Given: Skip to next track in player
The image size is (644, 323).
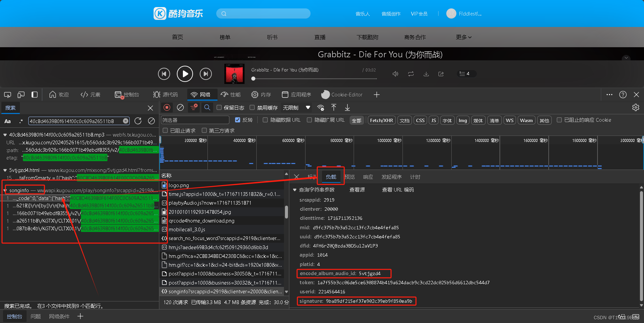Looking at the screenshot, I should [x=206, y=74].
